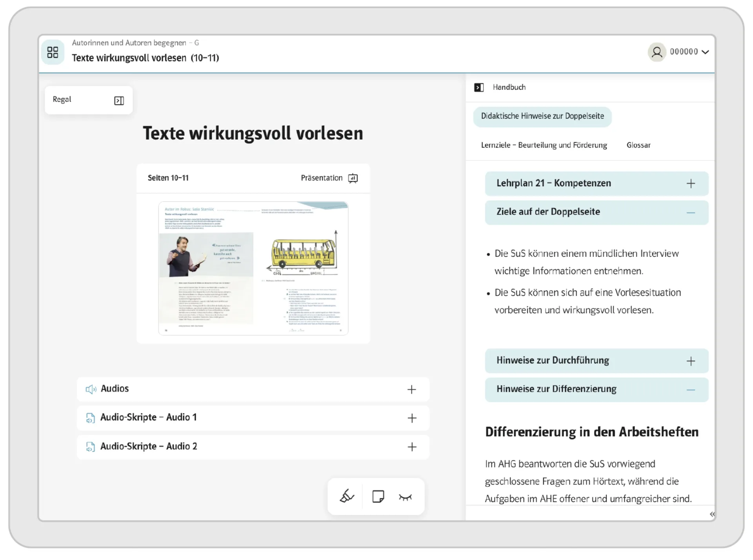Select the highlighter marker tool
Viewport: 753px width, 560px height.
click(347, 496)
